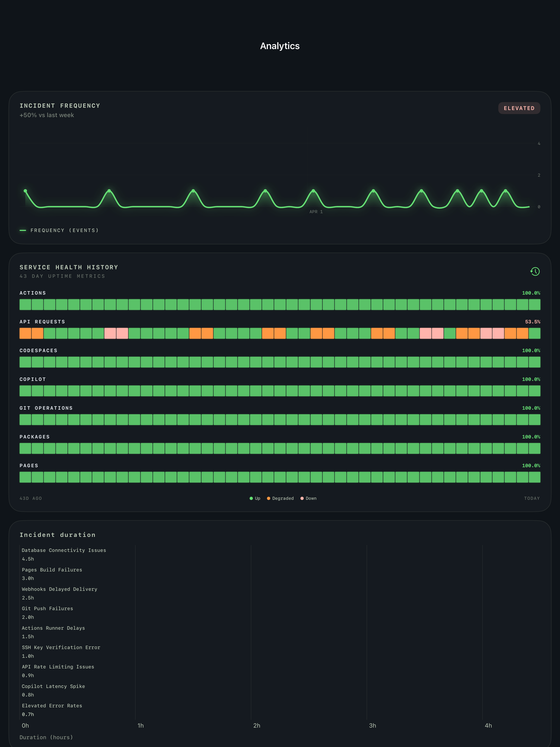Click the PAGES service label
Image resolution: width=560 pixels, height=747 pixels.
[x=29, y=465]
